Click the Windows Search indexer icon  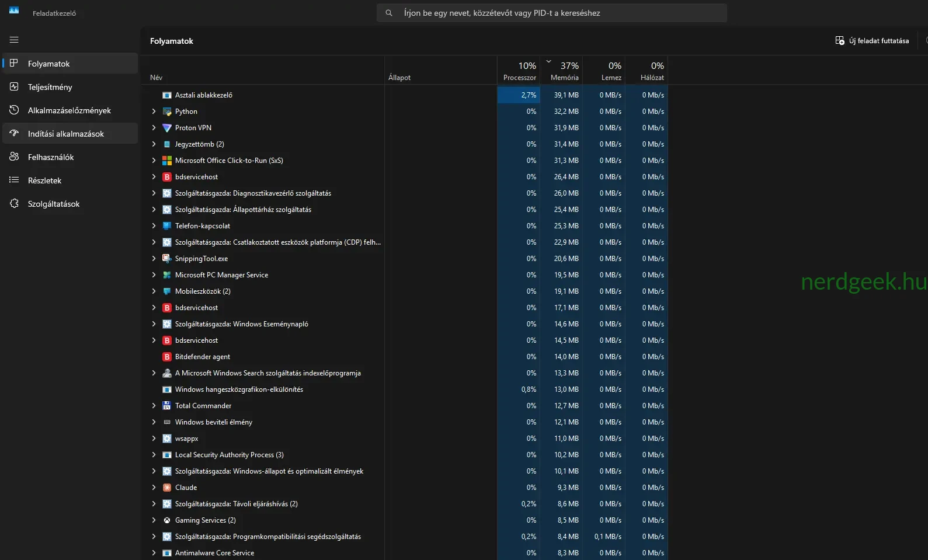(167, 373)
